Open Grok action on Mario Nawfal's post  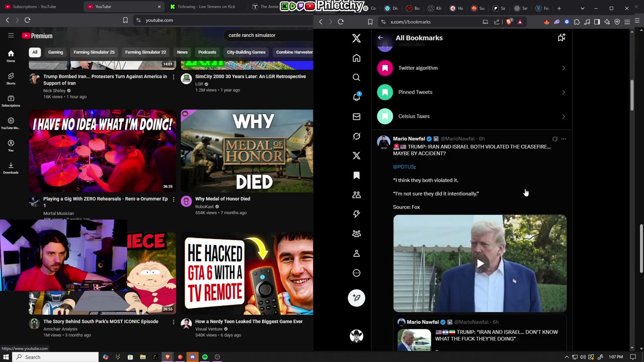click(554, 139)
